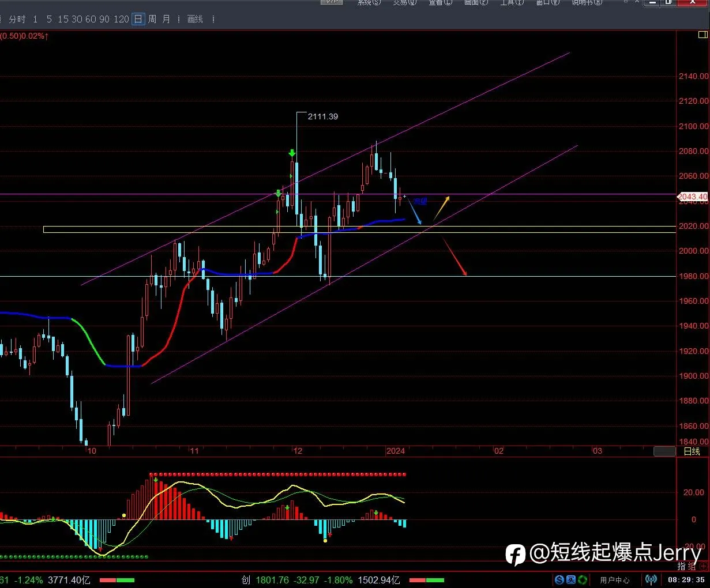Viewport: 710px width, 588px height.
Task: Open the 用户中心 user center
Action: (x=615, y=580)
